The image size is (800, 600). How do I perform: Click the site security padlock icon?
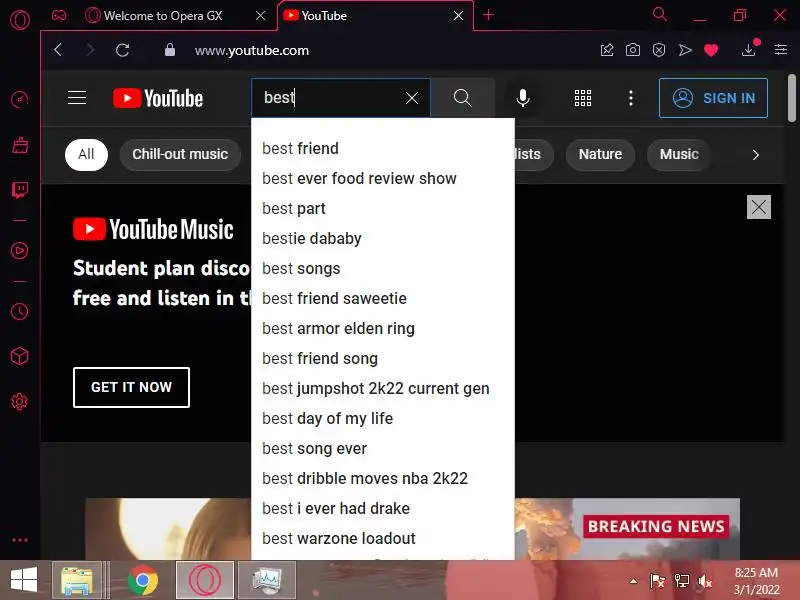pos(170,50)
